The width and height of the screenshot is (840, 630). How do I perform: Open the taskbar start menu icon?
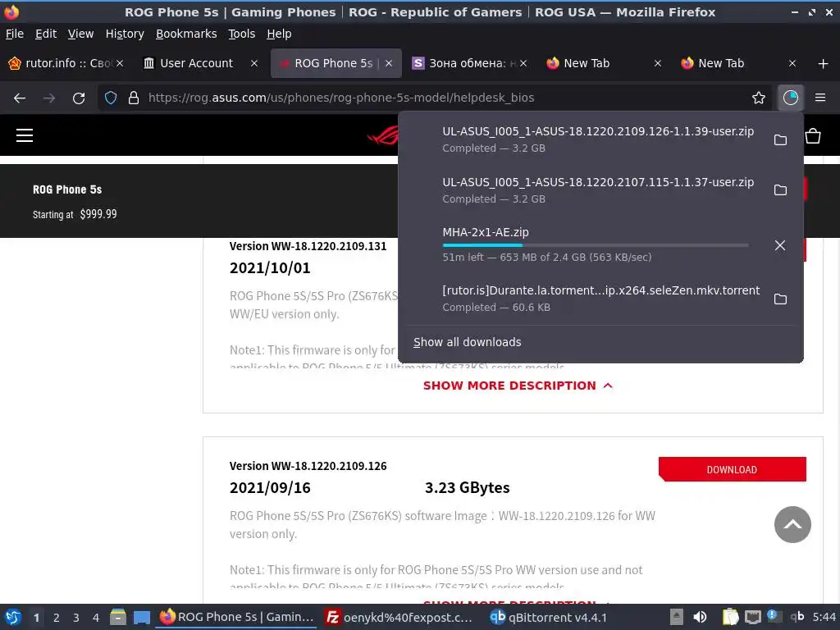(13, 617)
